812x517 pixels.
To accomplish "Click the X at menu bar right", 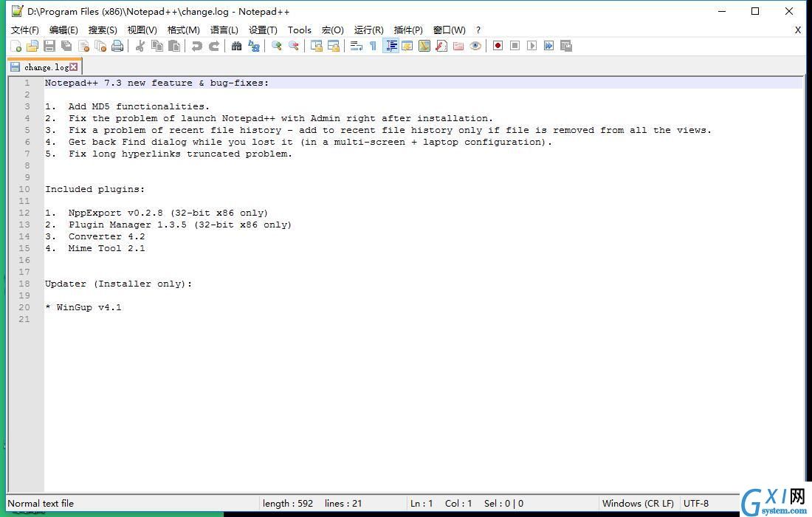I will pyautogui.click(x=797, y=30).
